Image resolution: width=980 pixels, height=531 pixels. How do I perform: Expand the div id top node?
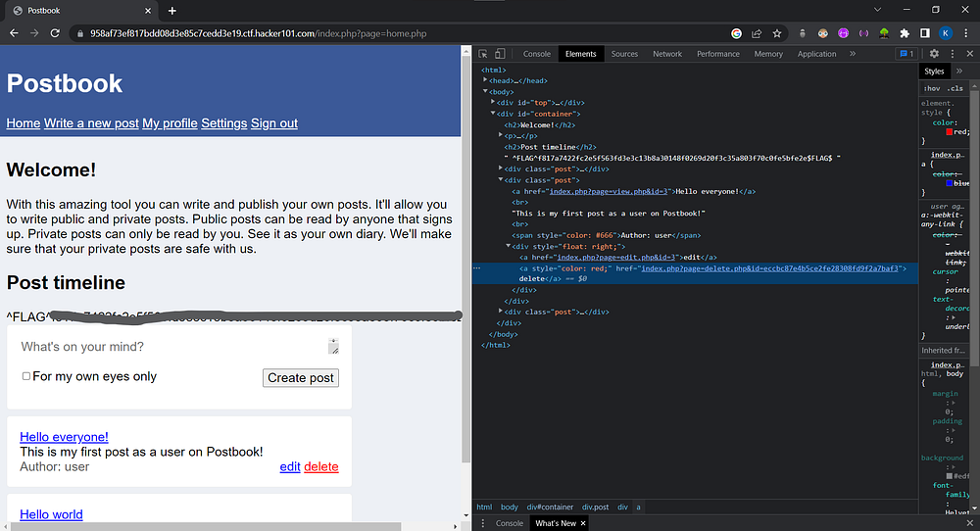click(493, 102)
